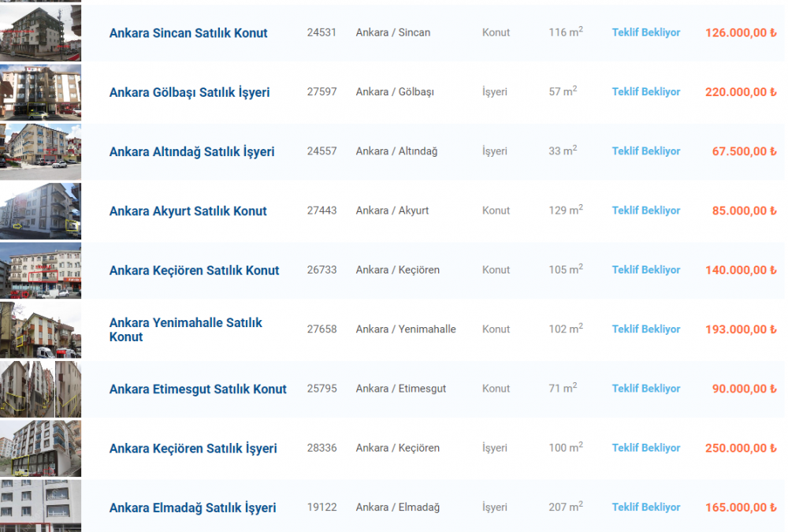788x532 pixels.
Task: Click the Yenimahalle property thumbnail
Action: (40, 329)
